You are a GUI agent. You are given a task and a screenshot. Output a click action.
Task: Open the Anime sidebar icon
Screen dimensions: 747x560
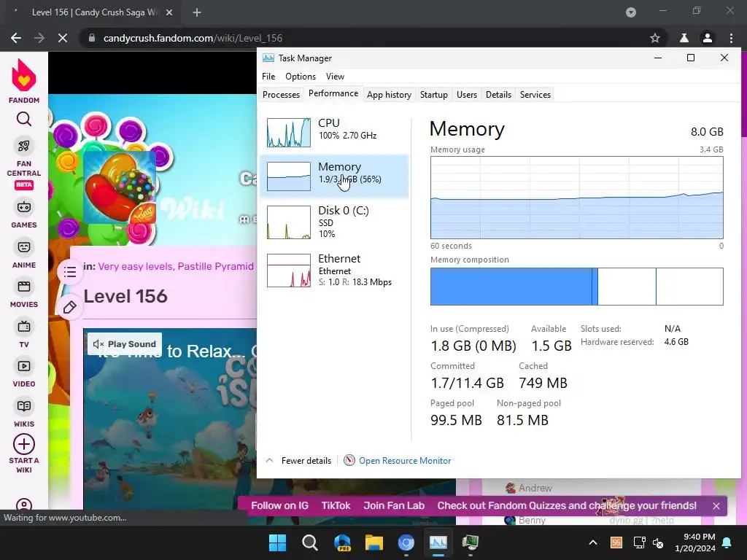point(24,247)
